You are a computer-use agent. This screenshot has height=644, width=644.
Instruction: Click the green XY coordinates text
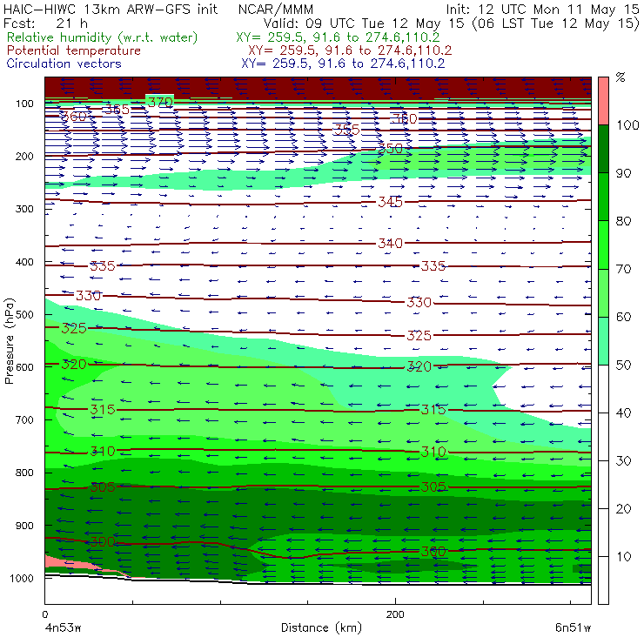[338, 37]
